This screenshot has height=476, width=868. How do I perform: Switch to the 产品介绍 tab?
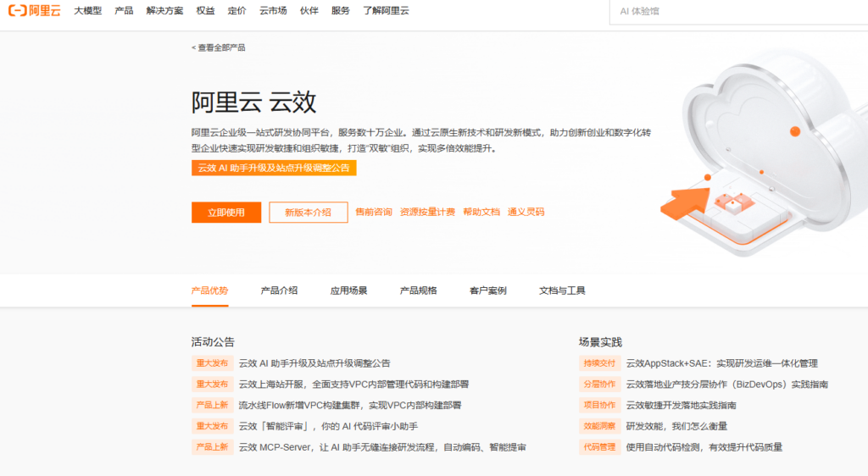pos(279,291)
